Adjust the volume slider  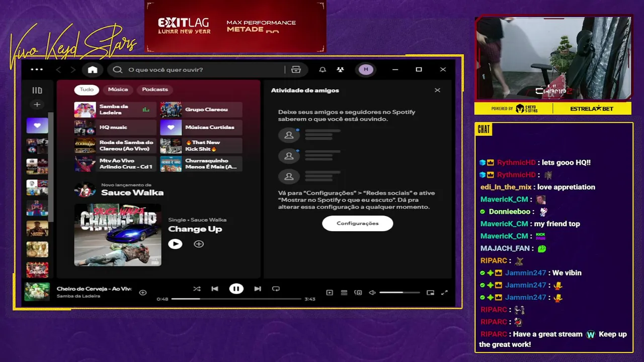click(399, 292)
